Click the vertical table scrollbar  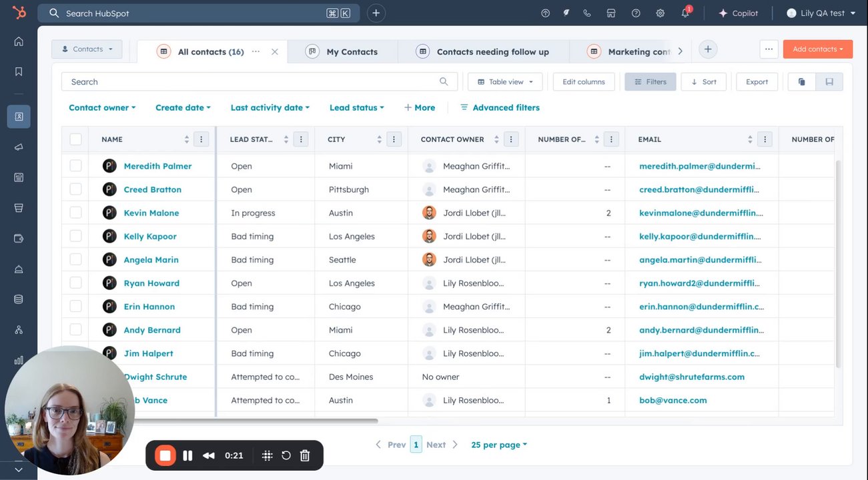[x=839, y=263]
